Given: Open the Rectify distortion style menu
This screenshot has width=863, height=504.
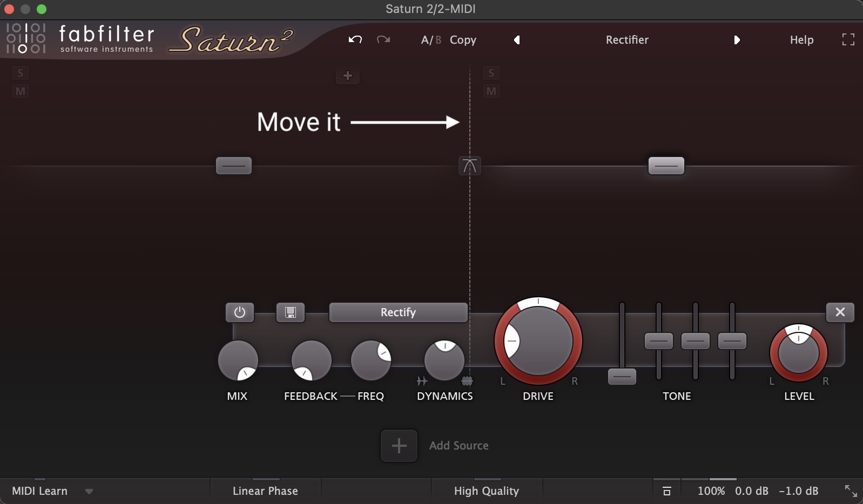Looking at the screenshot, I should click(398, 312).
